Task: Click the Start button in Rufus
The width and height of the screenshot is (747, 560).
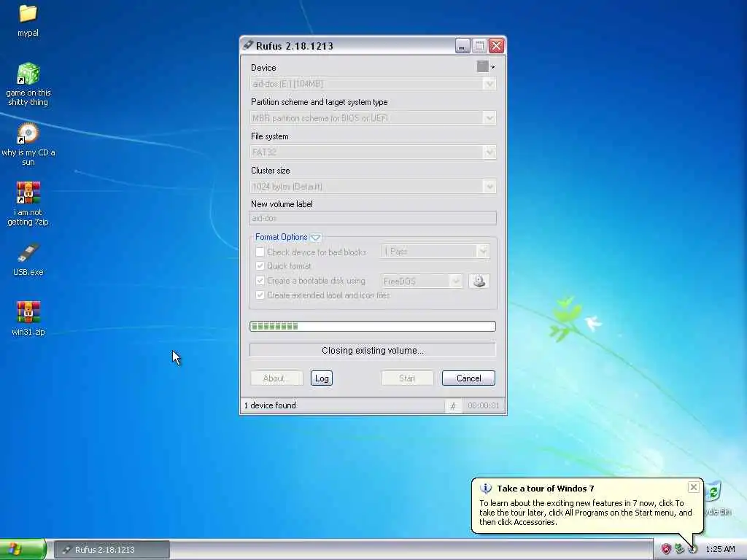Action: [x=407, y=378]
